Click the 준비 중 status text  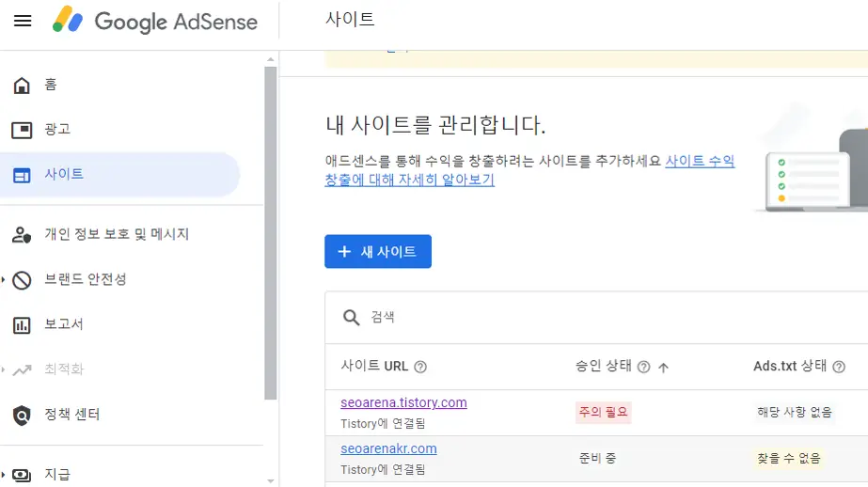click(x=597, y=458)
